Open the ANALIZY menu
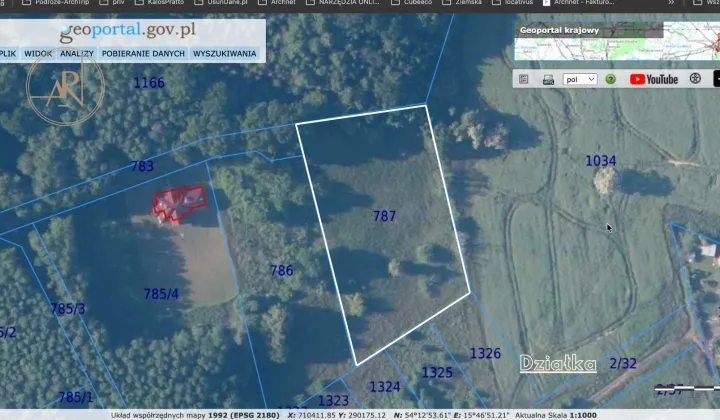This screenshot has height=420, width=720. tap(77, 54)
